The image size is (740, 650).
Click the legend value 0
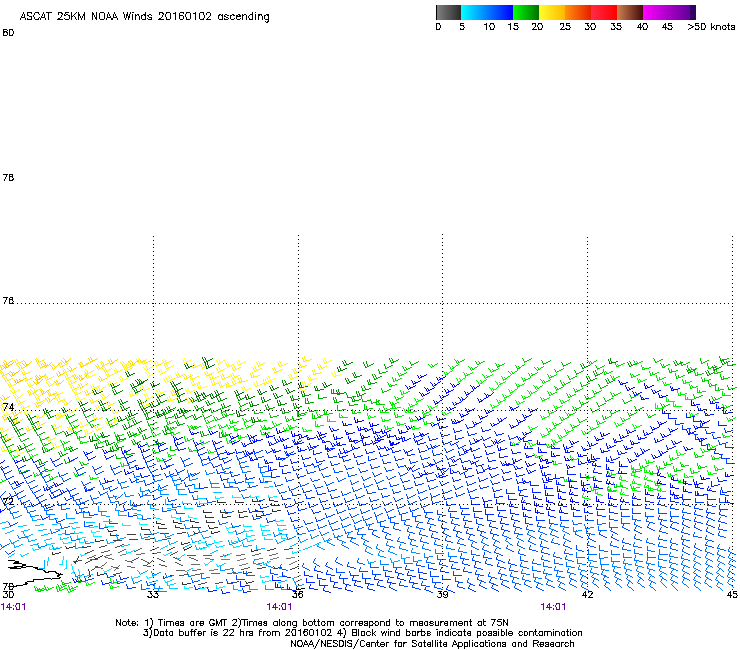[x=438, y=27]
